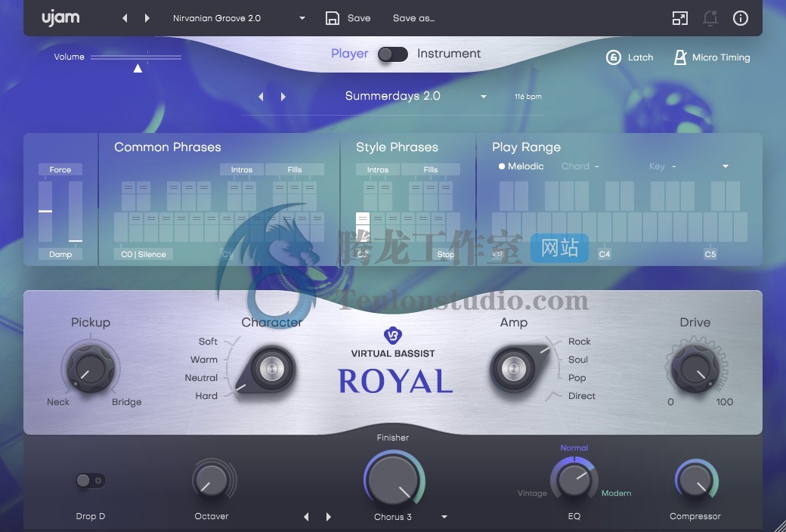786x532 pixels.
Task: Open the info icon
Action: click(x=741, y=19)
